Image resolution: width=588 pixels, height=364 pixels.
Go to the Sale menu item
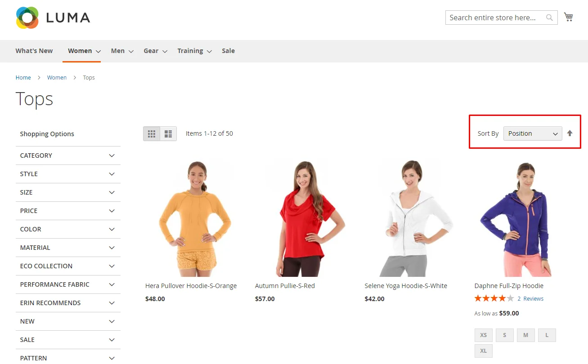(228, 51)
